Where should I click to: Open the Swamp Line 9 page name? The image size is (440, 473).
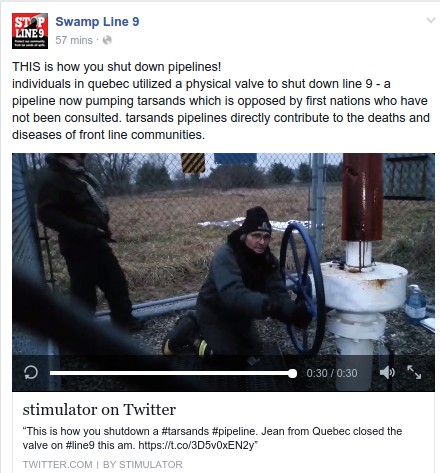point(97,22)
